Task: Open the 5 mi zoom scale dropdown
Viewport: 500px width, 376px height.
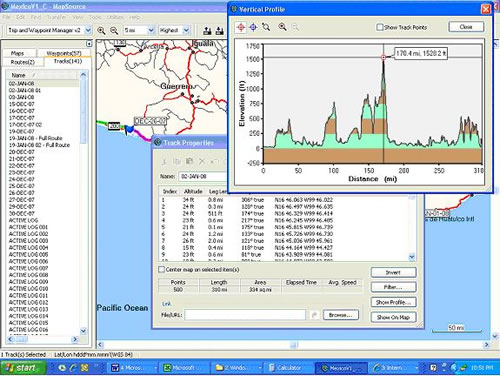Action: pos(151,30)
